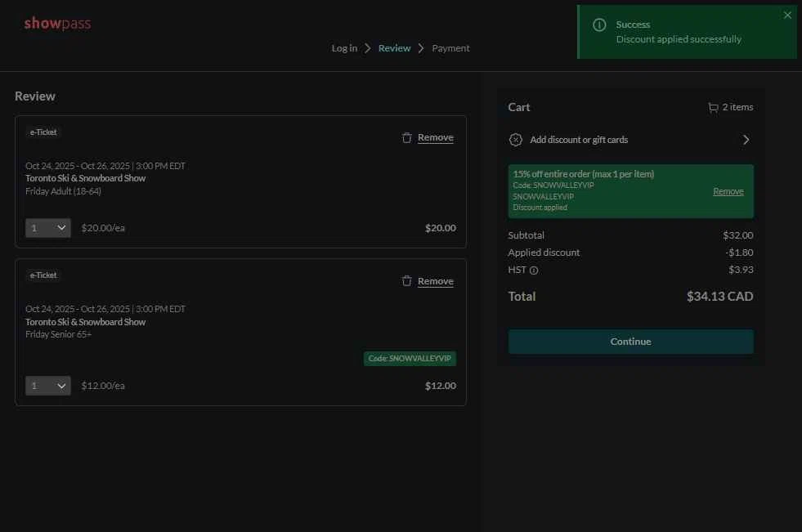Viewport: 802px width, 532px height.
Task: Click the trash icon for Friday Senior ticket
Action: (406, 281)
